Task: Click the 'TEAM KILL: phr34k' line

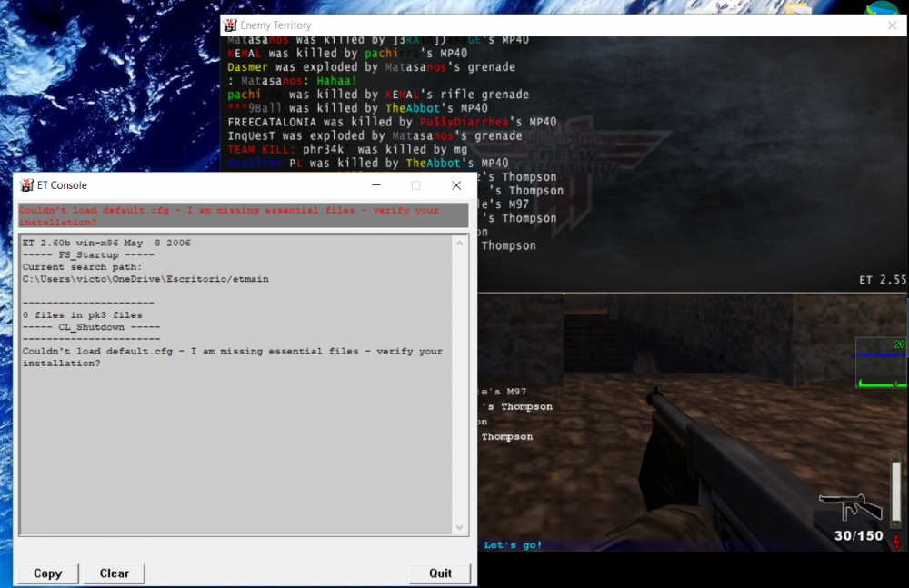Action: pyautogui.click(x=347, y=149)
